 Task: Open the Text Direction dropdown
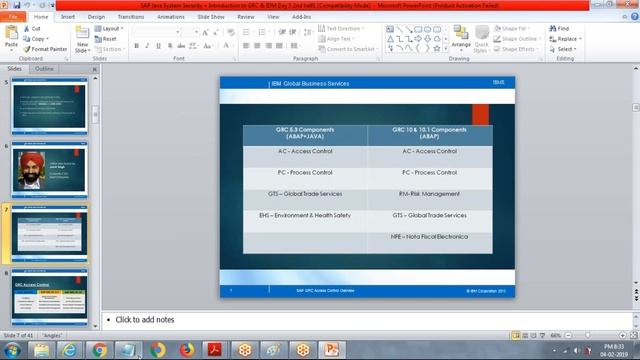click(341, 29)
